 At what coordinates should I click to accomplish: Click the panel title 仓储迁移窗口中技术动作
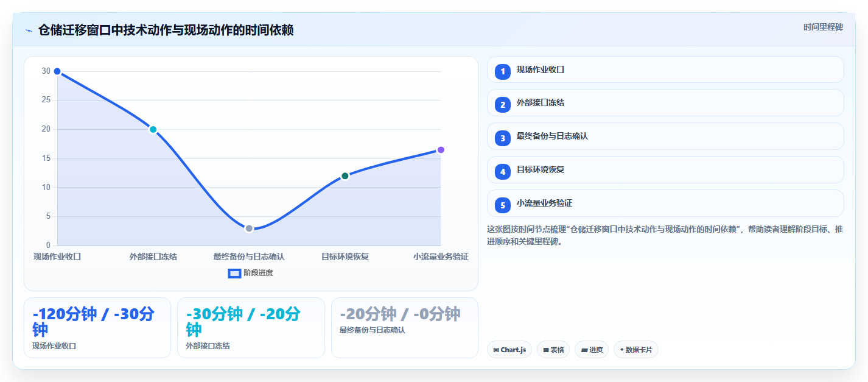pyautogui.click(x=166, y=30)
